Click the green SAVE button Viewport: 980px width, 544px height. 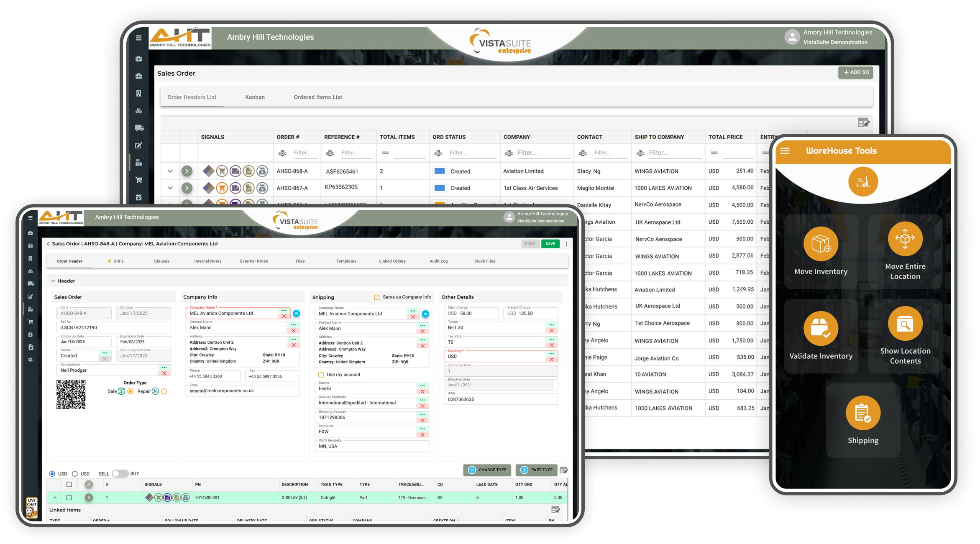pyautogui.click(x=550, y=244)
